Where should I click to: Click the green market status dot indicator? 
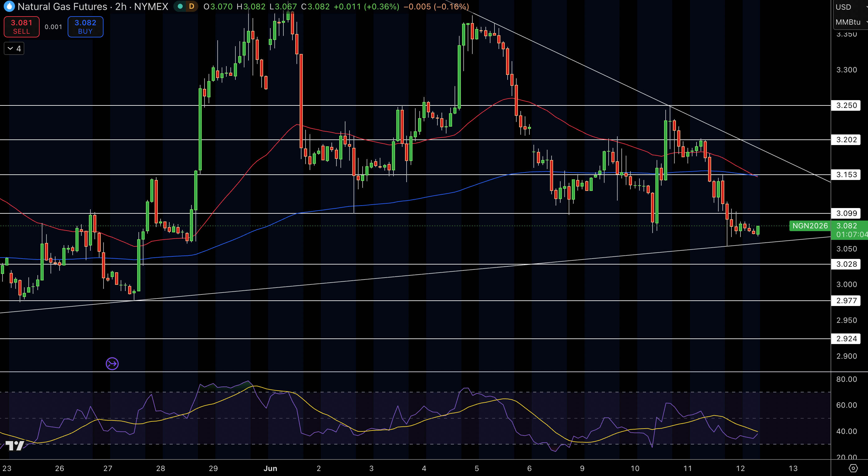(x=180, y=7)
